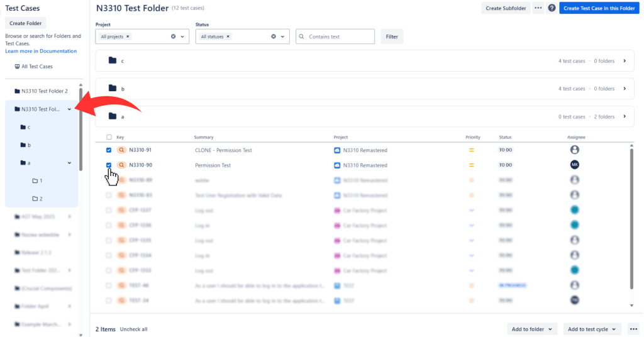Click the outlined folder icon for subfolder 1
The height and width of the screenshot is (337, 644).
[x=35, y=180]
